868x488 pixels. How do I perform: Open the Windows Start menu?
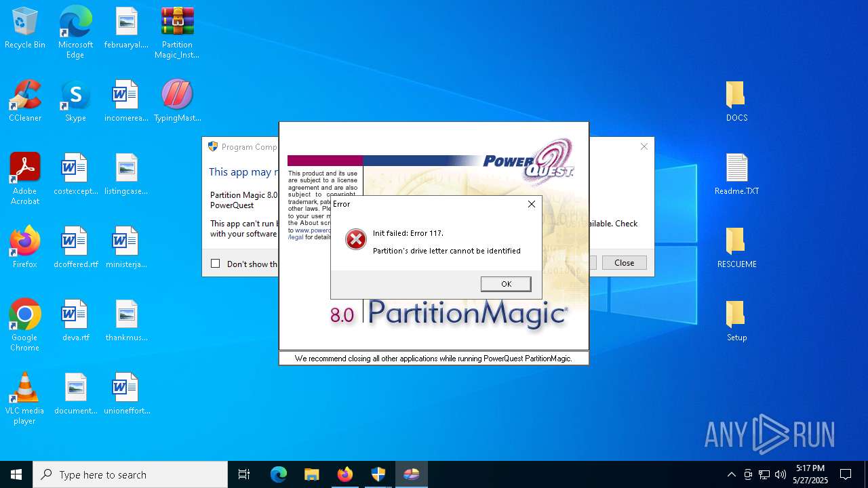16,474
